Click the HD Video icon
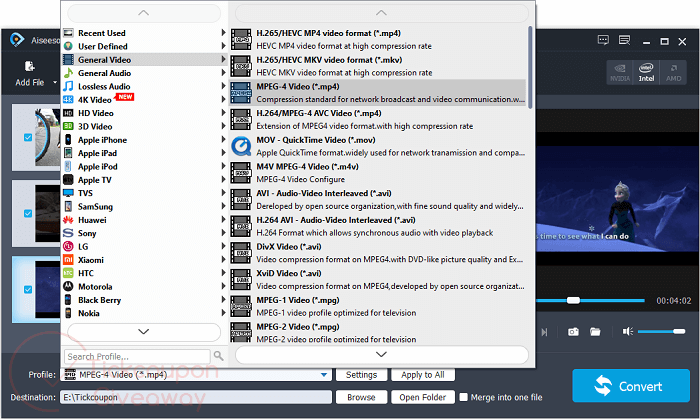The height and width of the screenshot is (419, 700). (68, 113)
